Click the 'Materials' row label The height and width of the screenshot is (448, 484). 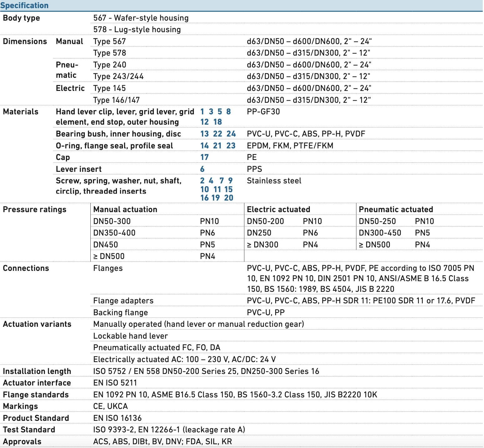point(21,112)
